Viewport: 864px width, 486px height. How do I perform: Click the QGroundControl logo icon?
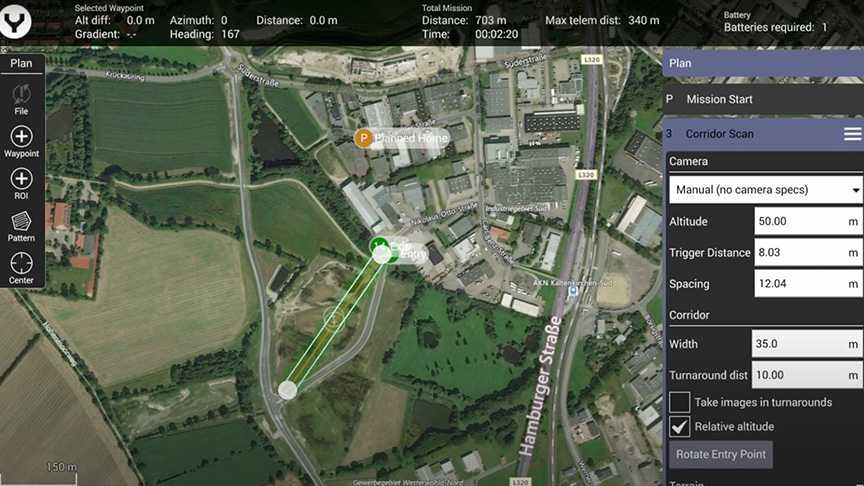(x=15, y=21)
